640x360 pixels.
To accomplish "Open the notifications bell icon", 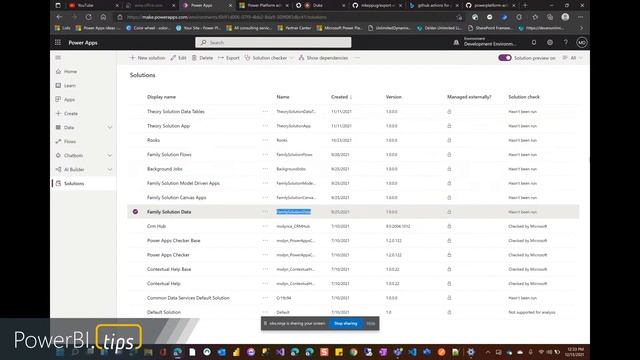I will (534, 42).
